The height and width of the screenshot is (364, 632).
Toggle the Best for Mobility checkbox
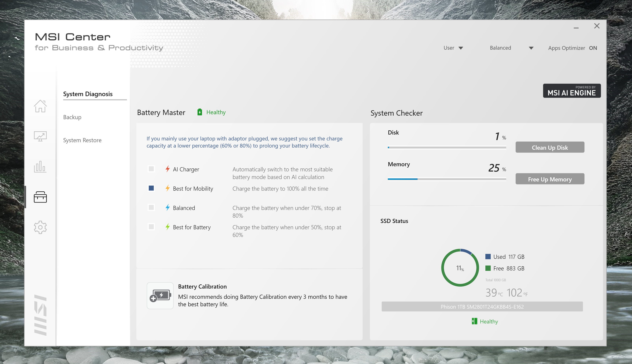point(151,188)
